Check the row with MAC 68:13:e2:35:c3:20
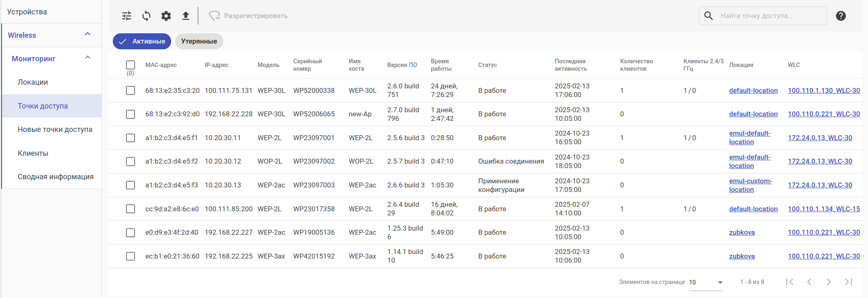This screenshot has height=298, width=868. 131,90
